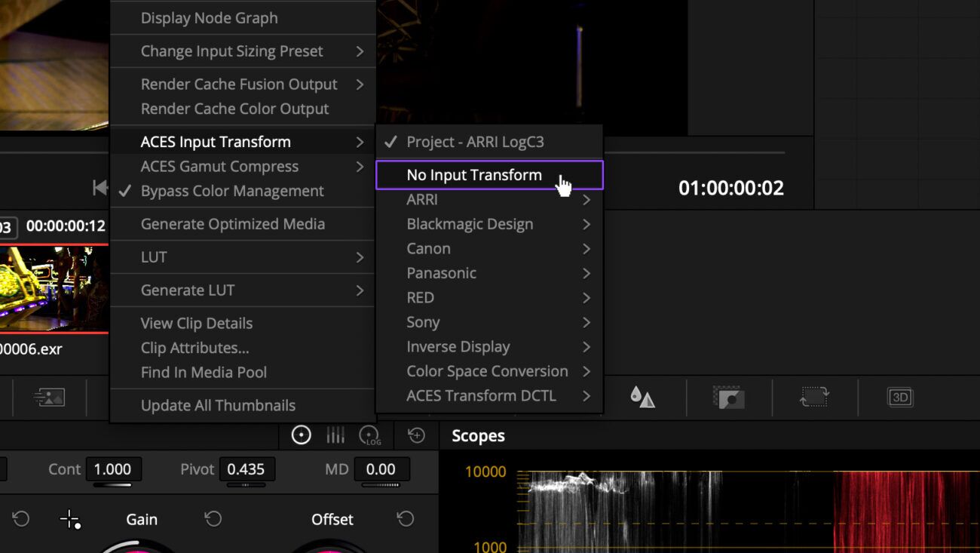
Task: Enable LOG wheels mode with the LOG icon
Action: pos(370,435)
